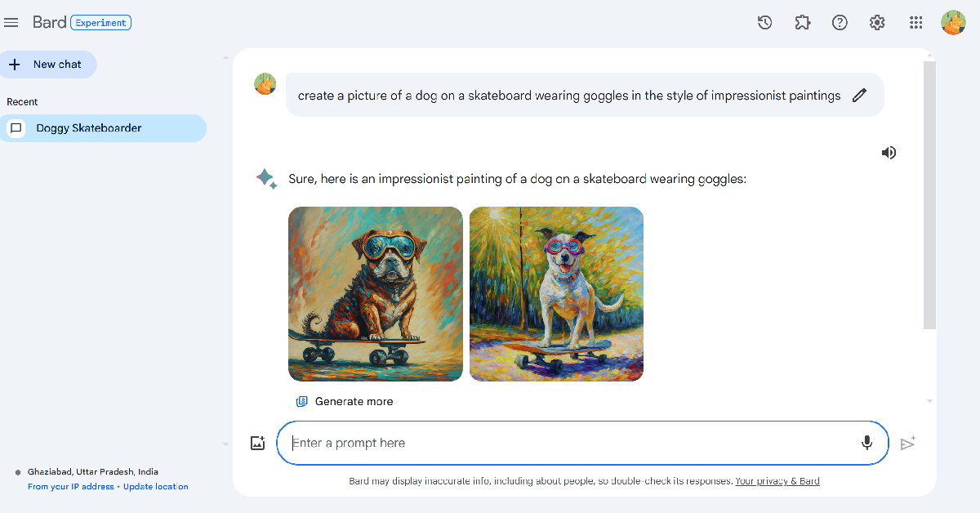Click the Update location link
The height and width of the screenshot is (513, 980).
click(x=155, y=487)
